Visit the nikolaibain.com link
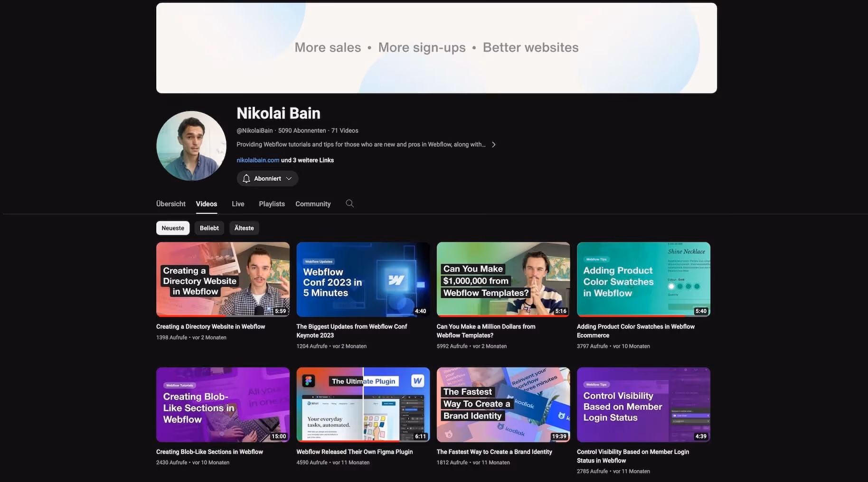The width and height of the screenshot is (868, 482). click(x=258, y=160)
